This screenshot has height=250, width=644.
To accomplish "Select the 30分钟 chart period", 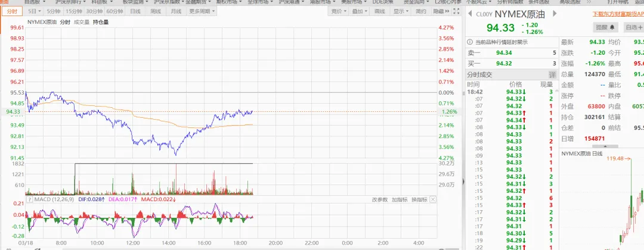I will (x=94, y=11).
